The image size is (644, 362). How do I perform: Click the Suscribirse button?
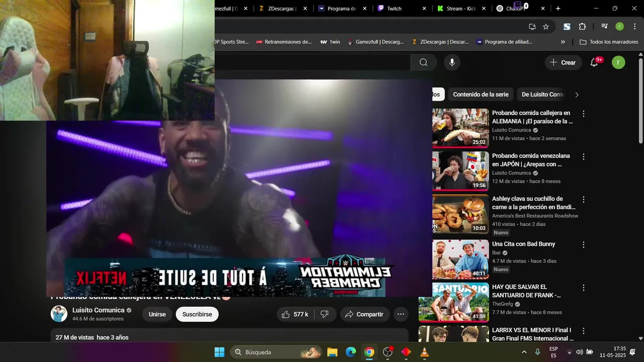pos(197,314)
